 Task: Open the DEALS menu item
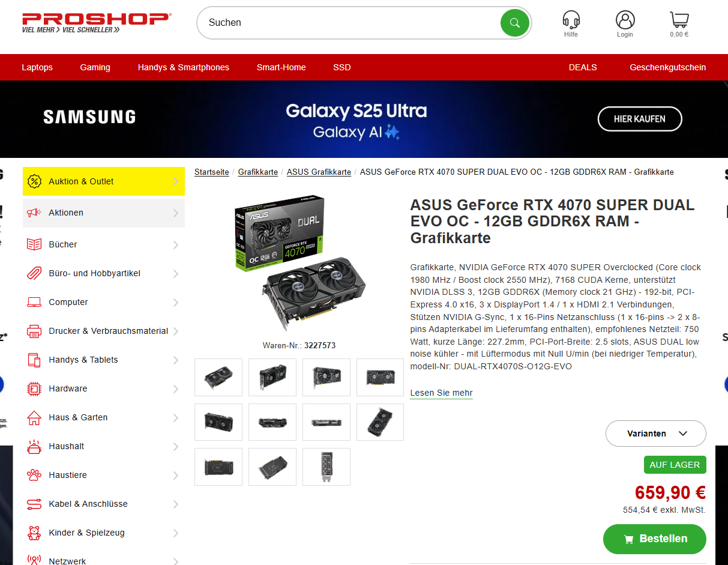point(583,67)
